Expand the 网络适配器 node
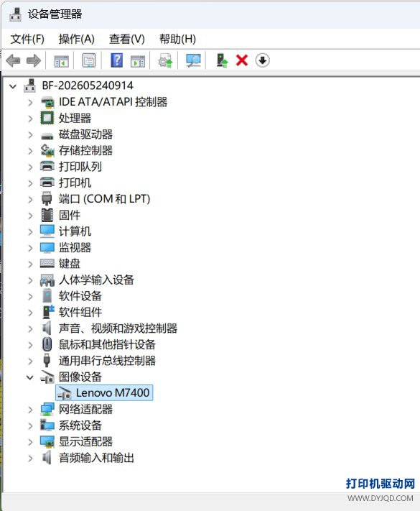Screen dimensions: 420x511 30,410
